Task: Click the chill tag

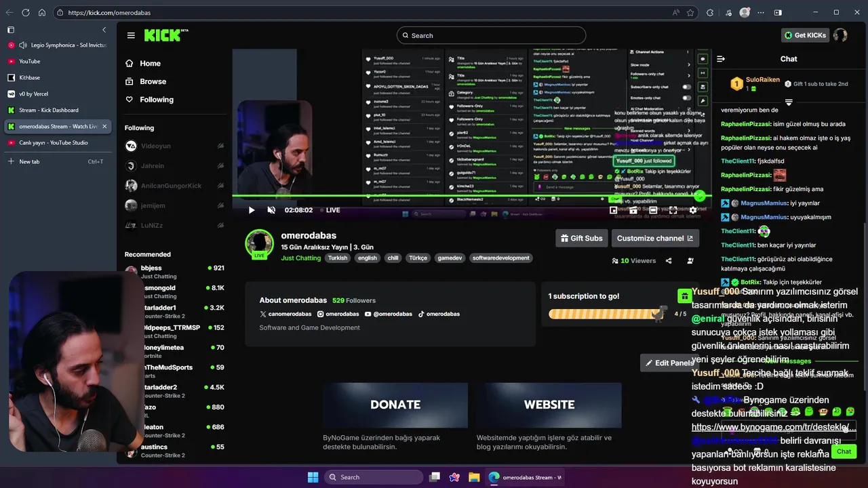Action: click(393, 258)
